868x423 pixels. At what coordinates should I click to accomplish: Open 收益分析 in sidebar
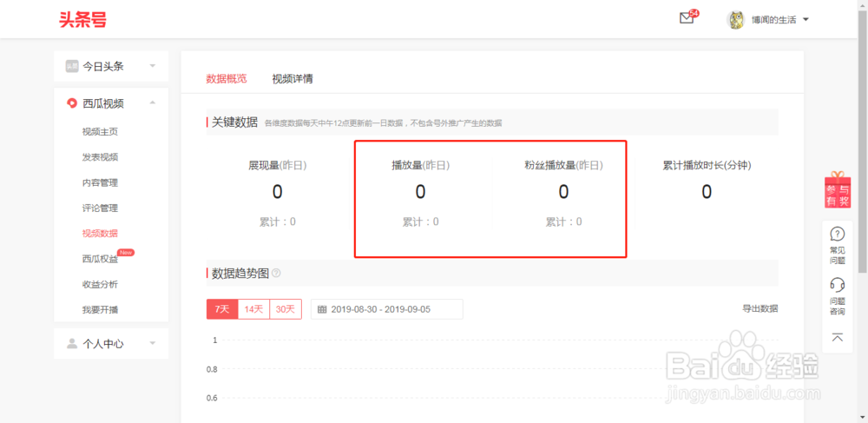click(100, 285)
